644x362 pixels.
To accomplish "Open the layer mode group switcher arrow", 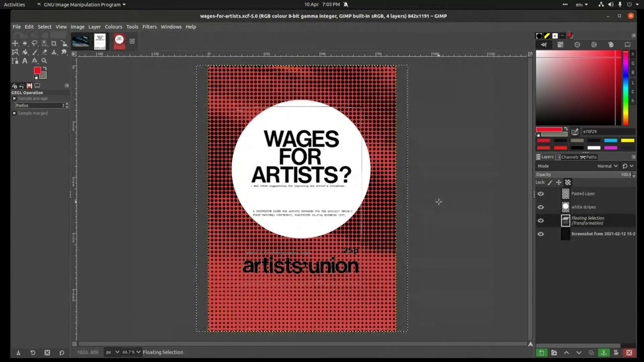I will 628,166.
